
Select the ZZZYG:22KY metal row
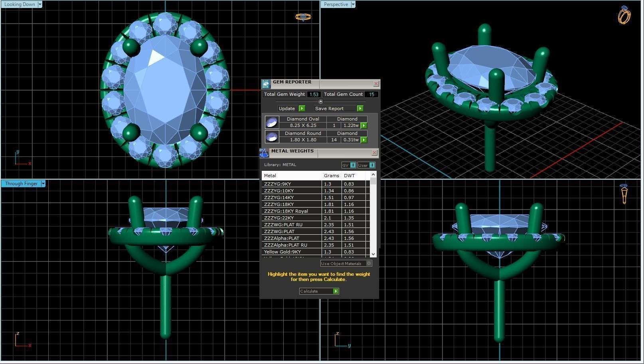pyautogui.click(x=316, y=218)
